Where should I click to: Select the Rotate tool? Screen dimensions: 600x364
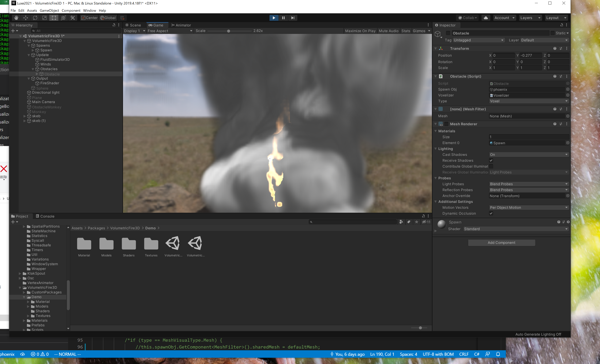(35, 18)
